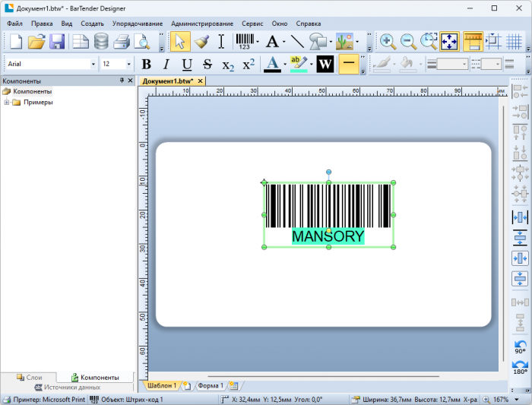Zoom out of the label
532x405 pixels.
[408, 42]
